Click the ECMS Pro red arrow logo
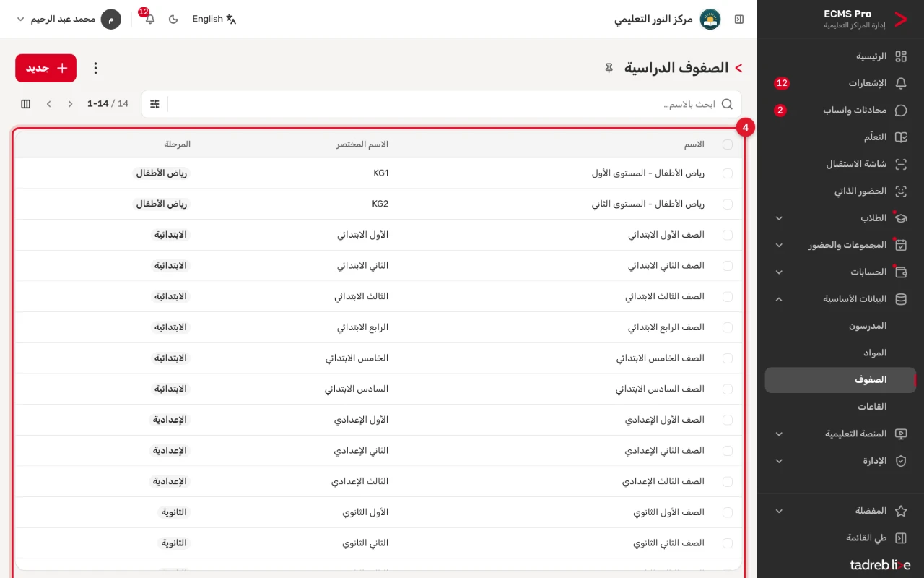Viewport: 924px width, 578px height. [x=900, y=20]
